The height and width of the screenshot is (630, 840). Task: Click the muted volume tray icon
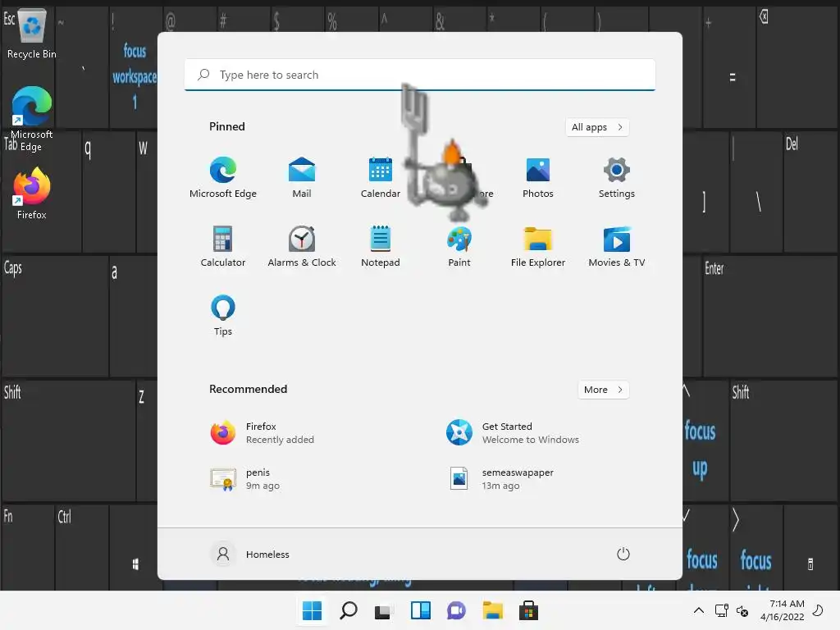tap(742, 610)
